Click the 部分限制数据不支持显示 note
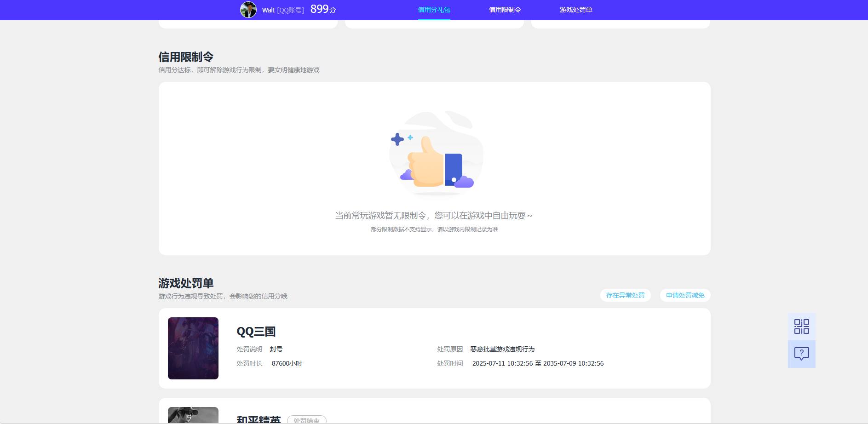 click(434, 229)
